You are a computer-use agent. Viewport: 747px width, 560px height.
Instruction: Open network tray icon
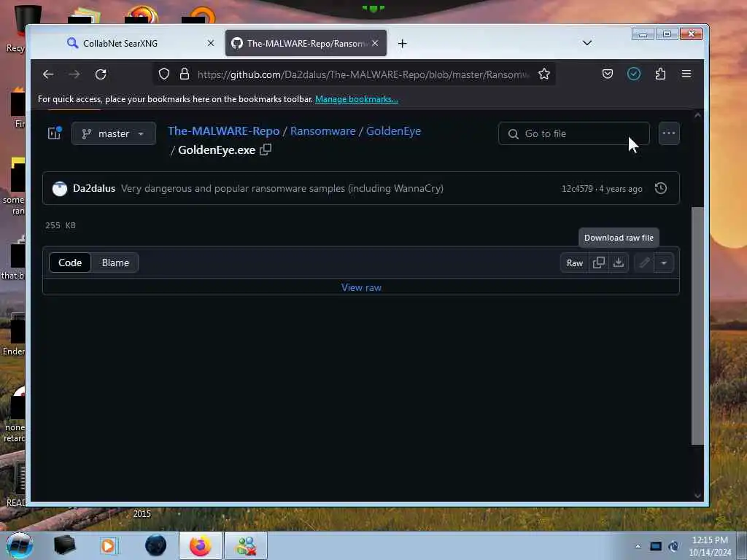656,546
